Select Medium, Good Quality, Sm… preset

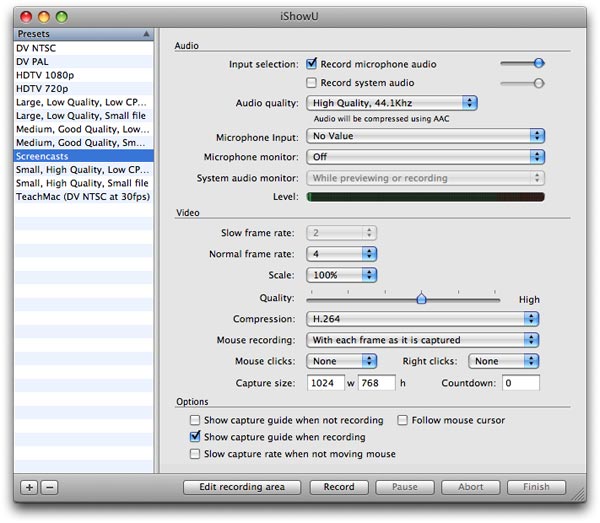pos(83,143)
